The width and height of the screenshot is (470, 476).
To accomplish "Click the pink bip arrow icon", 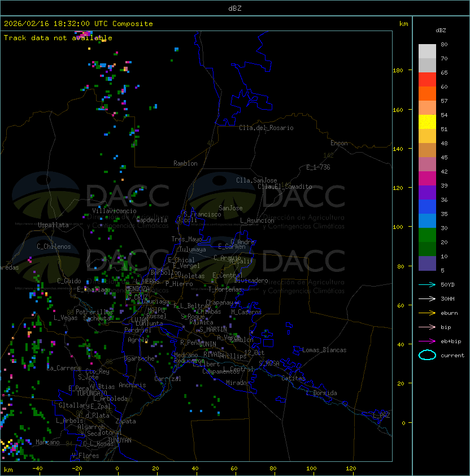I will coord(427,327).
